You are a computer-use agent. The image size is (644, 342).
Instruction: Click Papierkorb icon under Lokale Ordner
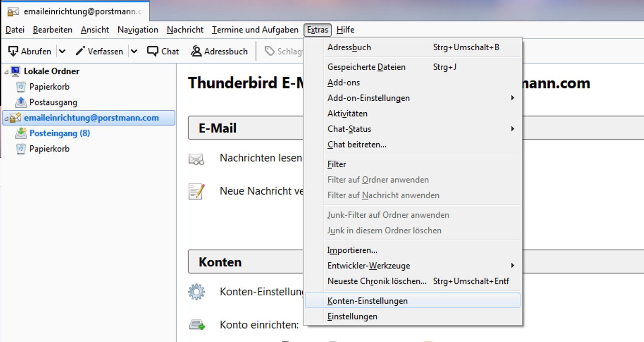click(21, 87)
